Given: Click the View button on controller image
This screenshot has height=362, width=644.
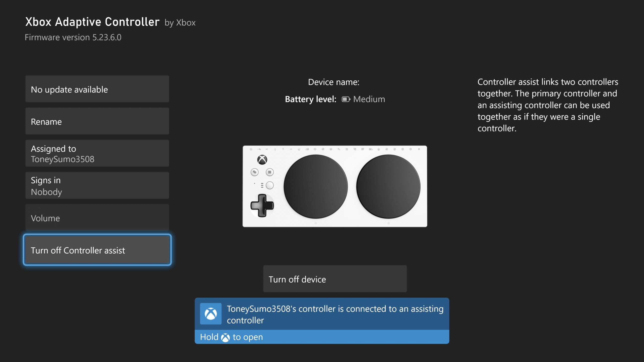Looking at the screenshot, I should 255,172.
